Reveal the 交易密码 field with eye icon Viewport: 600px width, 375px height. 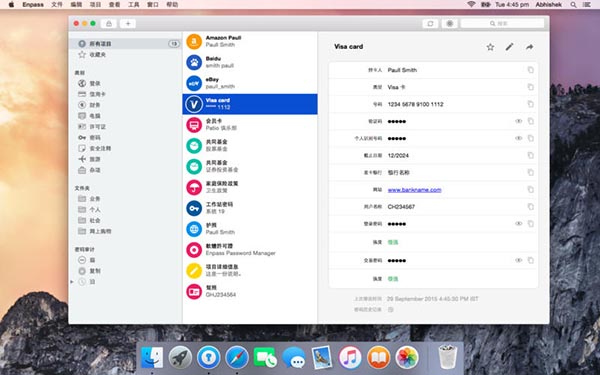(518, 260)
